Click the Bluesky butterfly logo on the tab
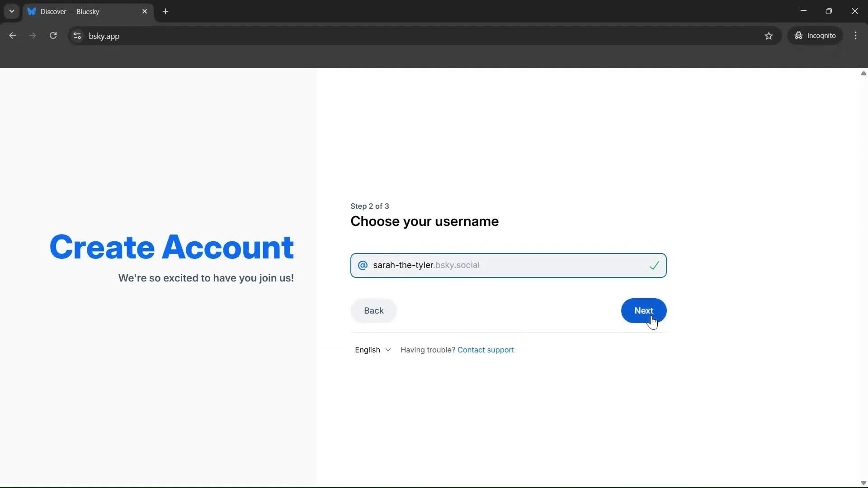 [32, 11]
